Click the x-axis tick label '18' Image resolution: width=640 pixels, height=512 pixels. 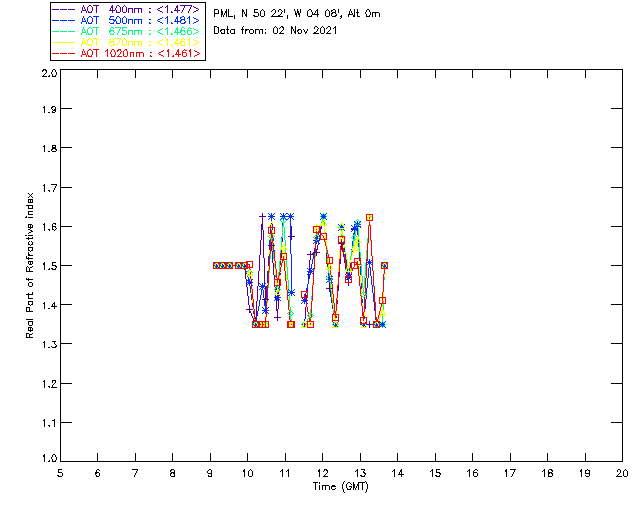[547, 473]
